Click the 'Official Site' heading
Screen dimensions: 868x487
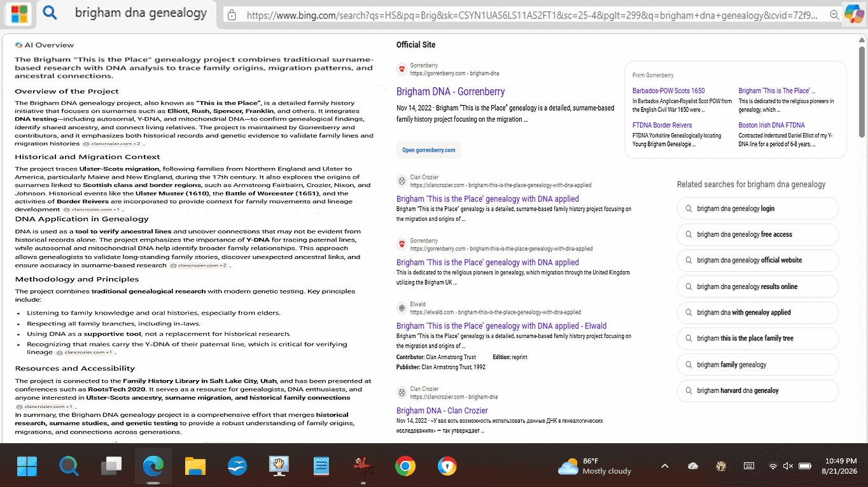(416, 45)
